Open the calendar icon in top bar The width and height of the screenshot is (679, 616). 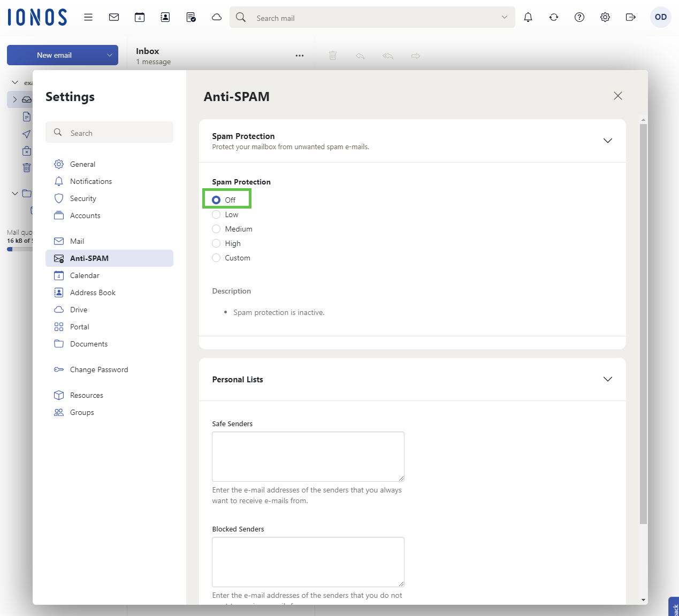(140, 17)
